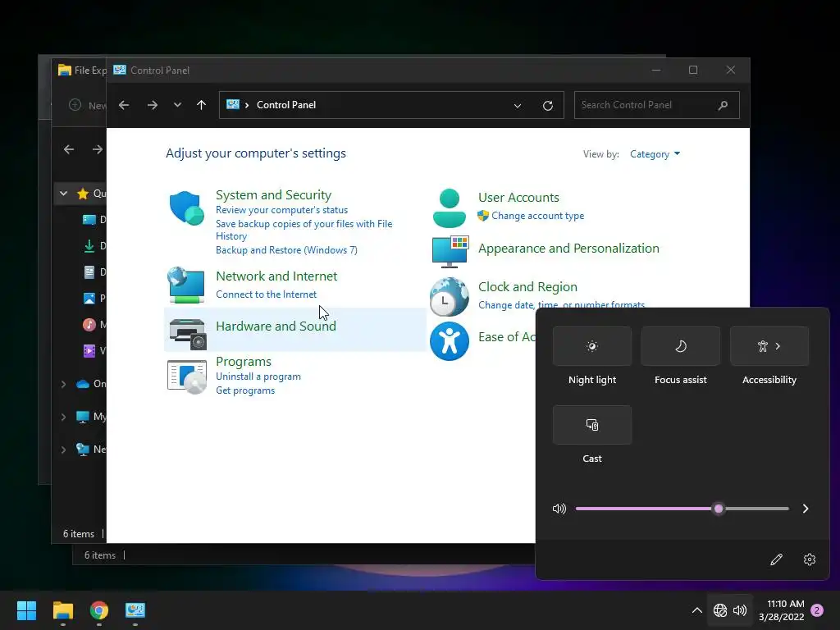The width and height of the screenshot is (840, 630).
Task: Click Backup and Restore (Windows 7)
Action: pyautogui.click(x=286, y=250)
